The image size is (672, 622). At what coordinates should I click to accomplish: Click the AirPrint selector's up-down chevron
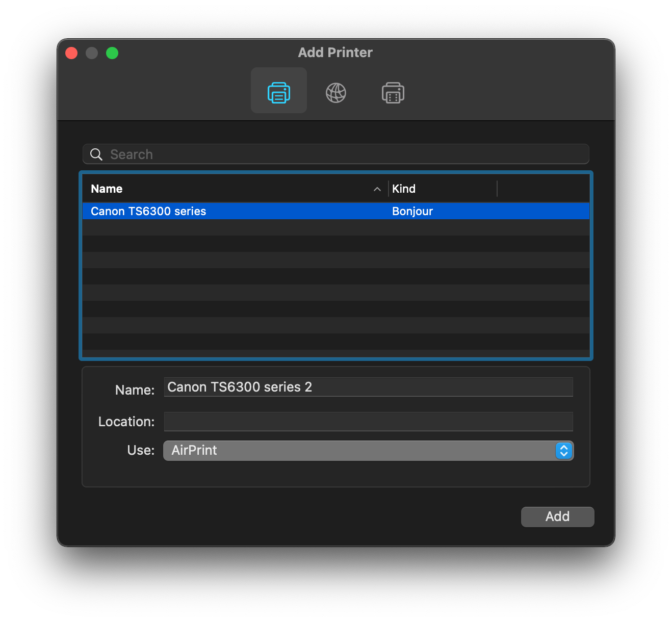(563, 451)
